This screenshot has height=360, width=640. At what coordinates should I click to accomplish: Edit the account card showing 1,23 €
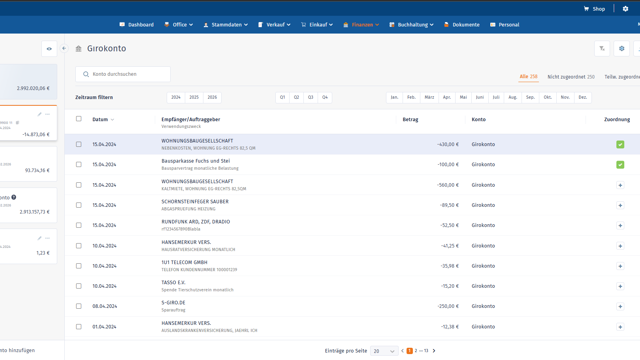tap(40, 238)
